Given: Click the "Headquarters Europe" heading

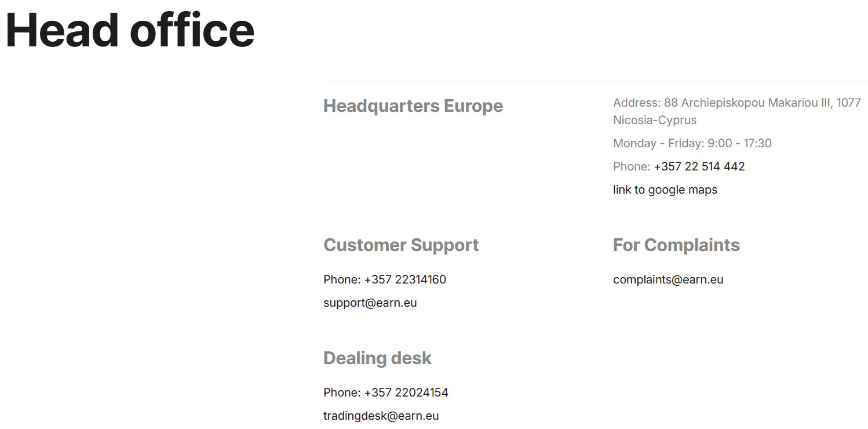Looking at the screenshot, I should click(413, 106).
